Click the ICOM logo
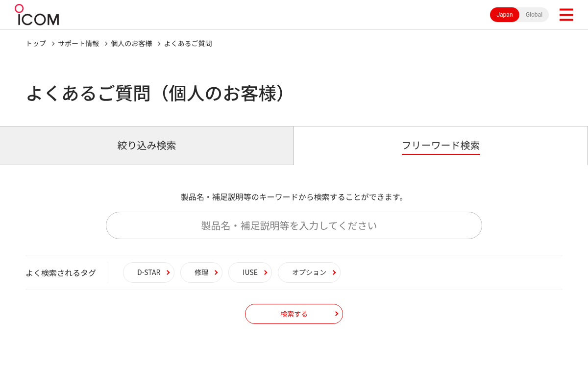This screenshot has width=588, height=371. tap(37, 15)
